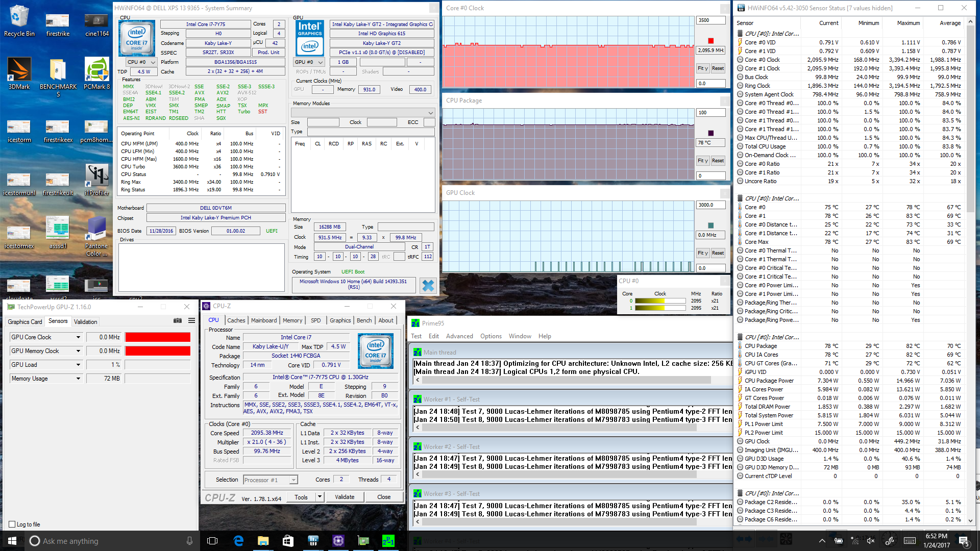
Task: Click the blue X icon in System Summary
Action: (428, 286)
